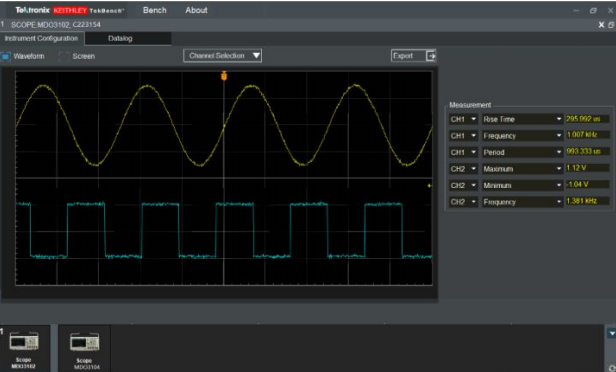Click the yellow trigger level arrow marker

[x=429, y=185]
